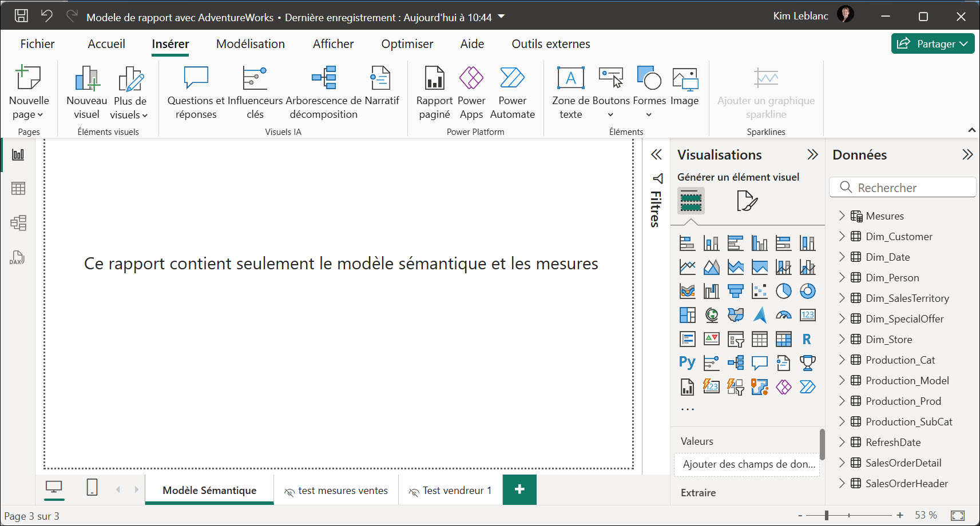The width and height of the screenshot is (980, 526).
Task: Switch to the Modélisation ribbon tab
Action: tap(251, 44)
